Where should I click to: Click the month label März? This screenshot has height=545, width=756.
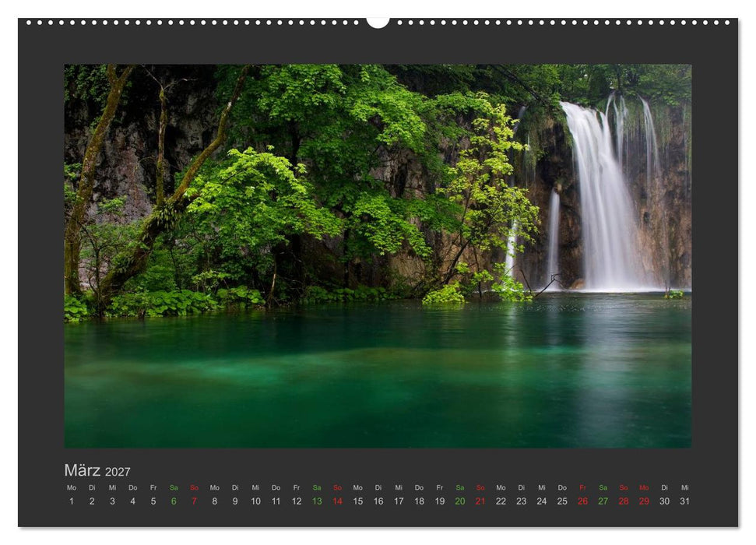83,470
